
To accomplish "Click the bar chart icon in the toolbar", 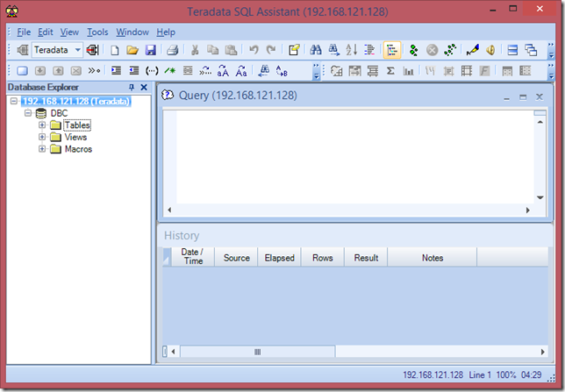I will click(408, 71).
